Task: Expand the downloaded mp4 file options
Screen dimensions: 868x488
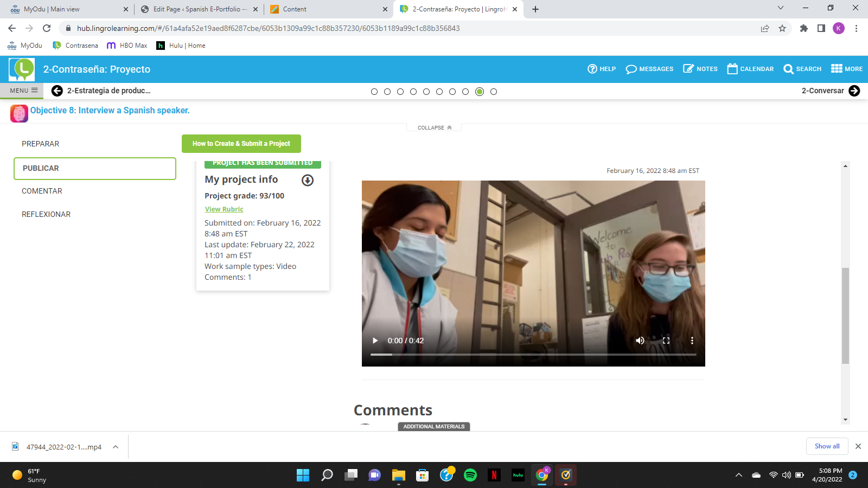Action: [x=116, y=447]
